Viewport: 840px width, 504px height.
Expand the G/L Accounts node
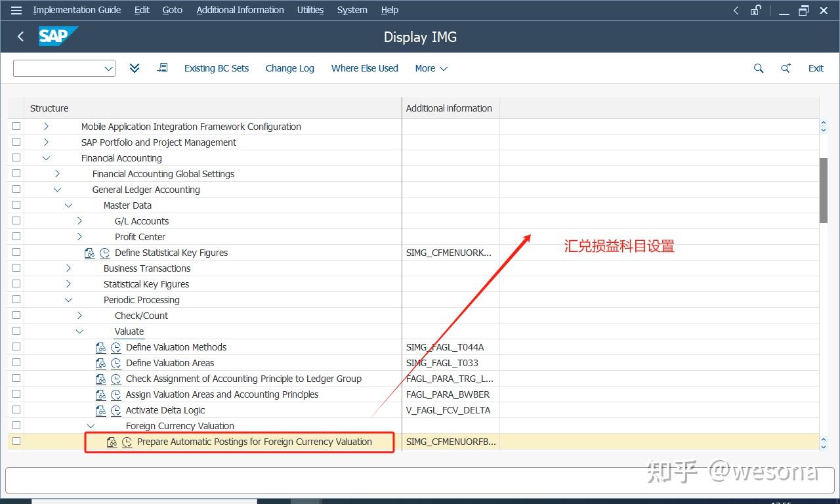tap(79, 221)
